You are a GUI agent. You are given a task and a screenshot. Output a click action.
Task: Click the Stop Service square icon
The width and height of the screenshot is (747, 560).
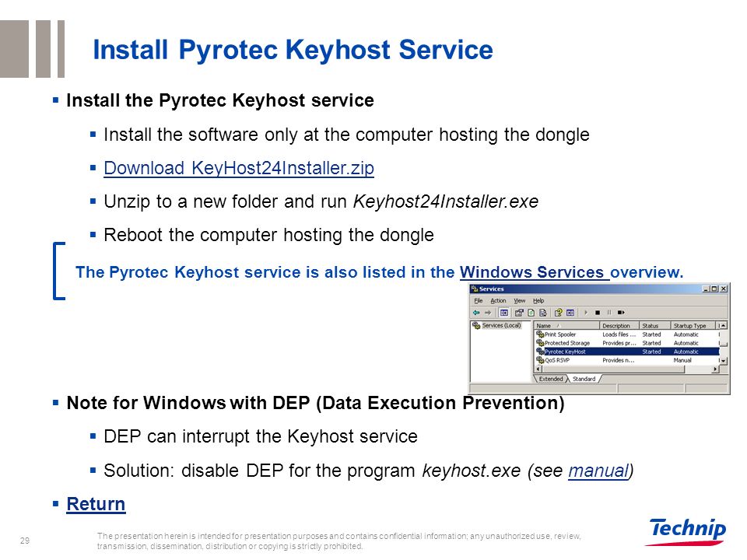coord(598,313)
